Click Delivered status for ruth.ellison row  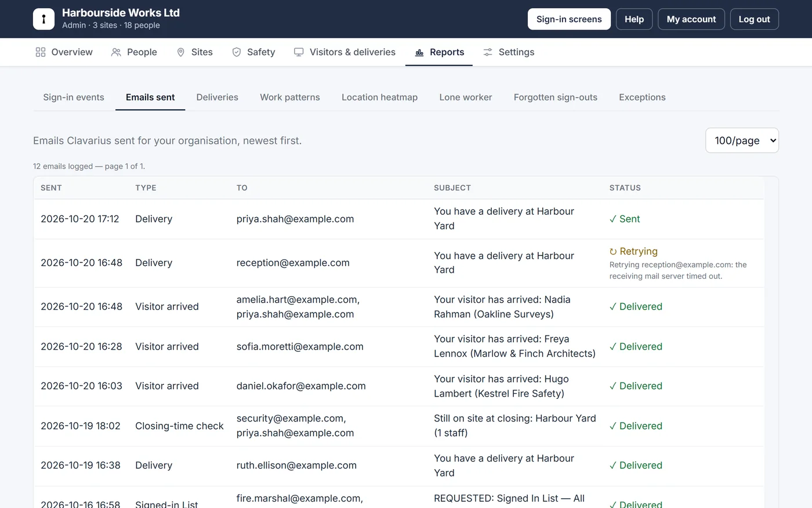coord(636,466)
